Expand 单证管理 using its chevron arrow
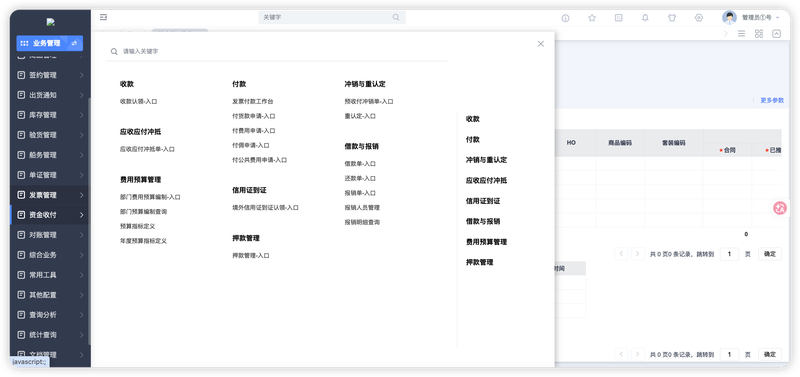This screenshot has height=377, width=800. point(82,175)
